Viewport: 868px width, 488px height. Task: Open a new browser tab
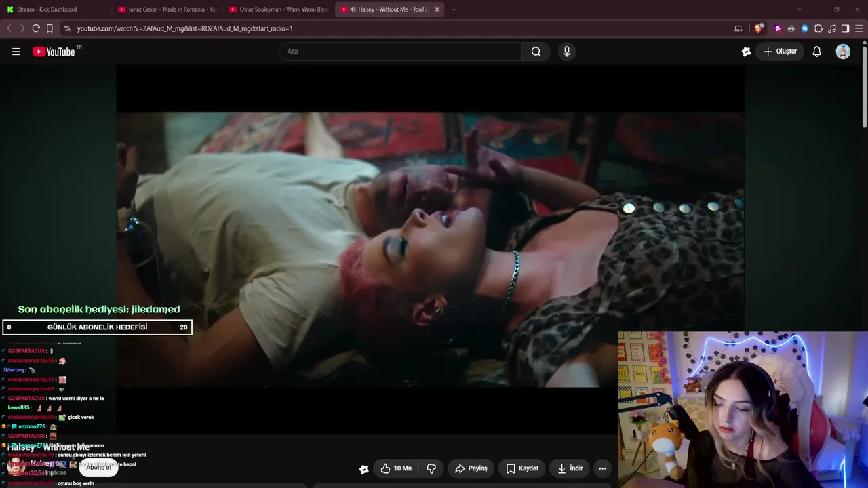pyautogui.click(x=454, y=9)
